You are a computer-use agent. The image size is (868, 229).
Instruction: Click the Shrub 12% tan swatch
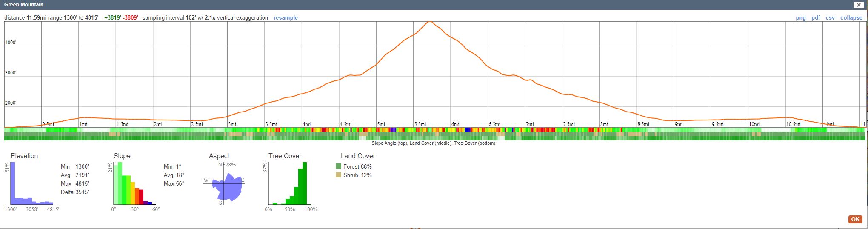(x=338, y=175)
